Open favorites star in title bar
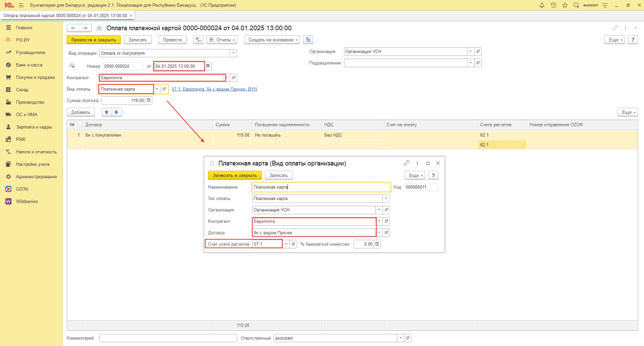644x346 pixels. [x=565, y=5]
